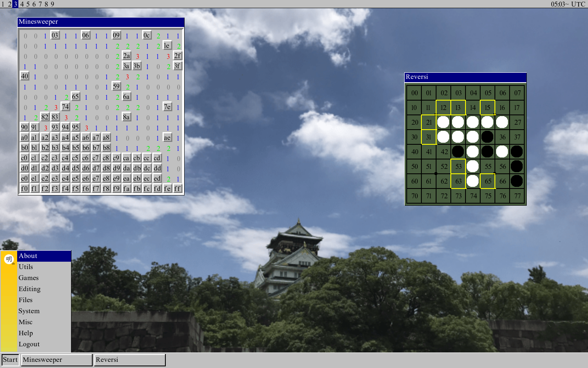
Task: Place a disc on Reversi square 31
Action: [429, 137]
